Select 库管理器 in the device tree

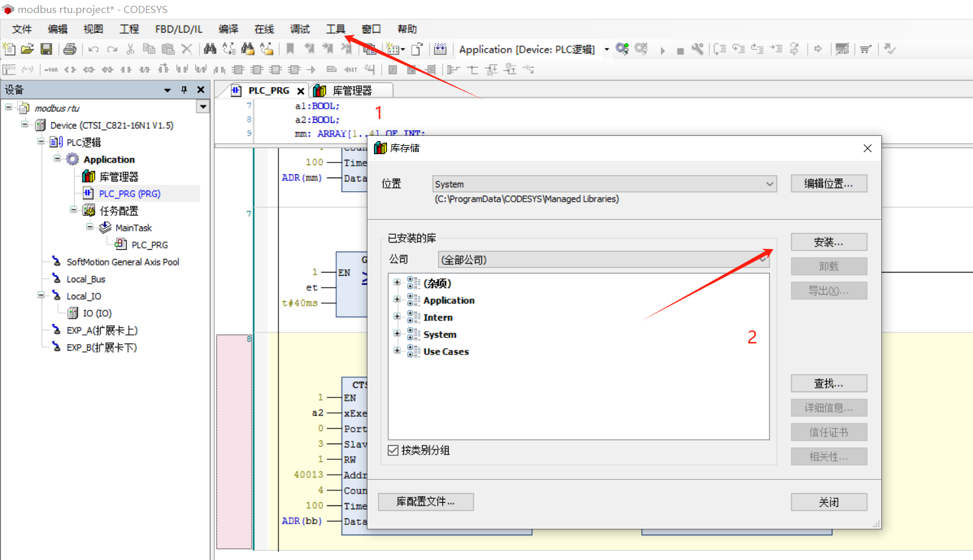tap(118, 176)
